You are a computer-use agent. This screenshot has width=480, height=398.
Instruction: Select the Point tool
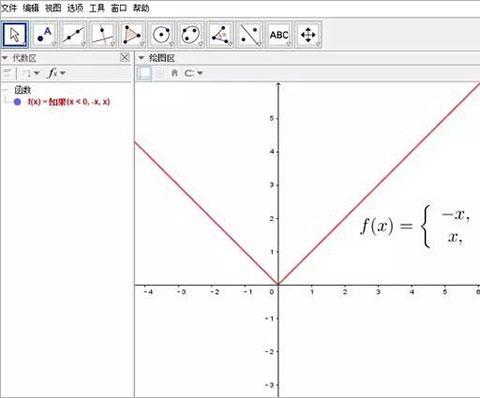click(45, 35)
